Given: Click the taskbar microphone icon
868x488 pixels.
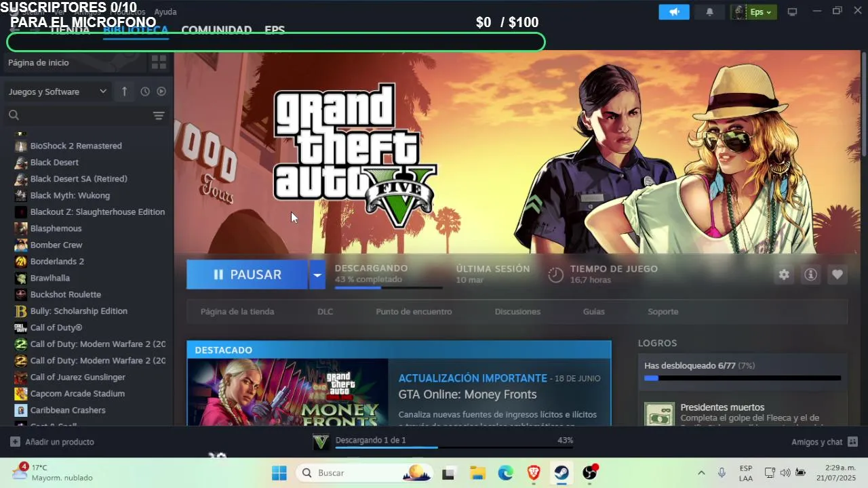Looking at the screenshot, I should [722, 473].
